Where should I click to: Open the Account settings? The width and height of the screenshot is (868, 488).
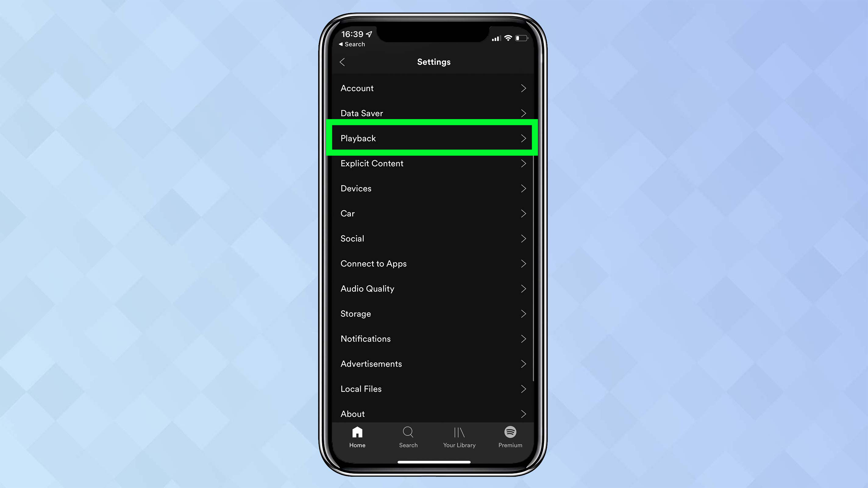[x=433, y=88]
